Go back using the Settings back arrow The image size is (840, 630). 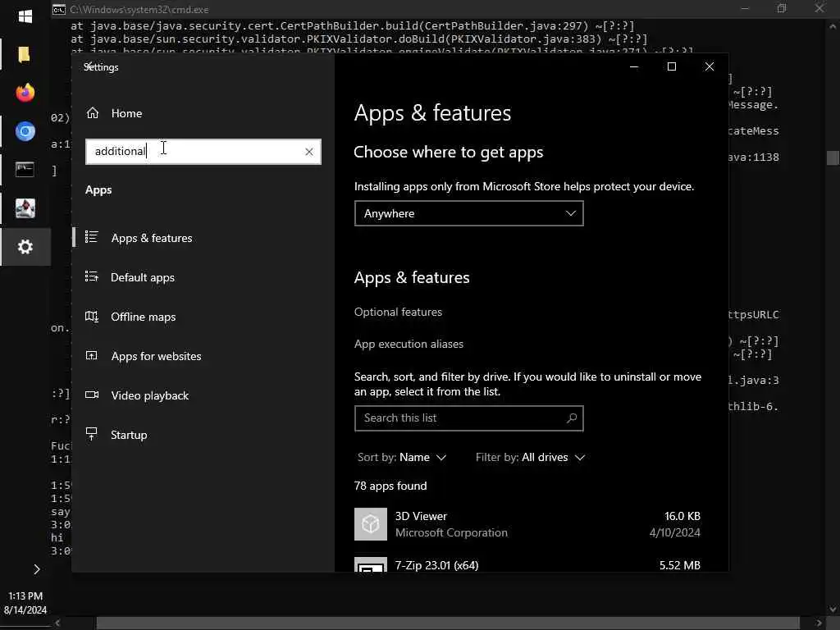(89, 66)
